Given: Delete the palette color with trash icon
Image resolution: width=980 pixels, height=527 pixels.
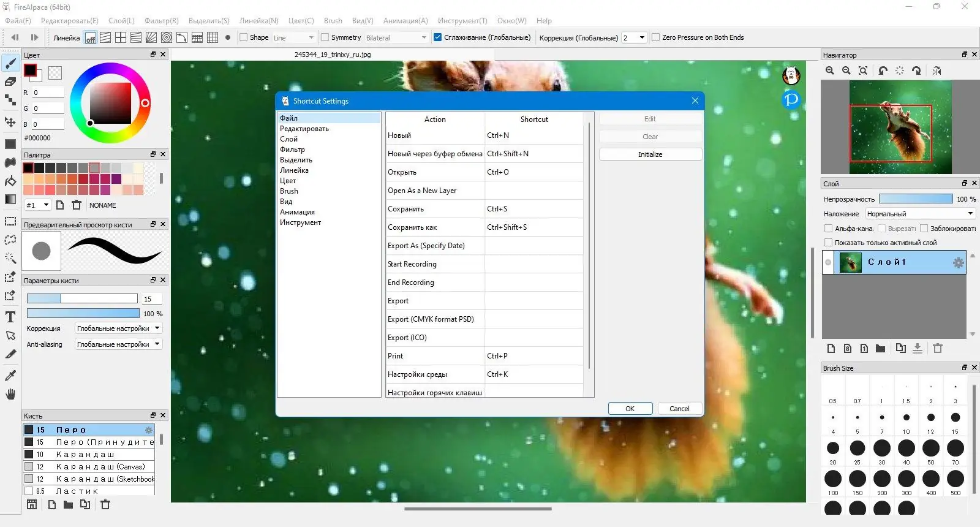Looking at the screenshot, I should [x=77, y=205].
